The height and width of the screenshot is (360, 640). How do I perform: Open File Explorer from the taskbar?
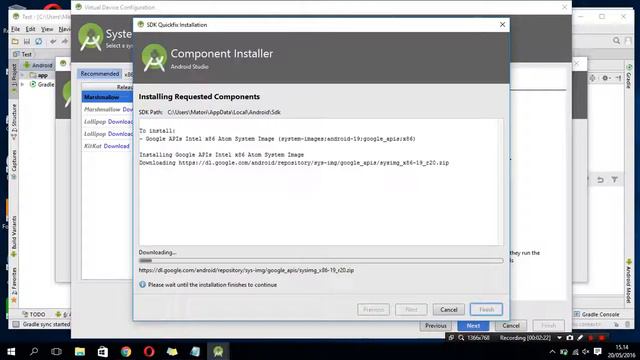[x=80, y=351]
